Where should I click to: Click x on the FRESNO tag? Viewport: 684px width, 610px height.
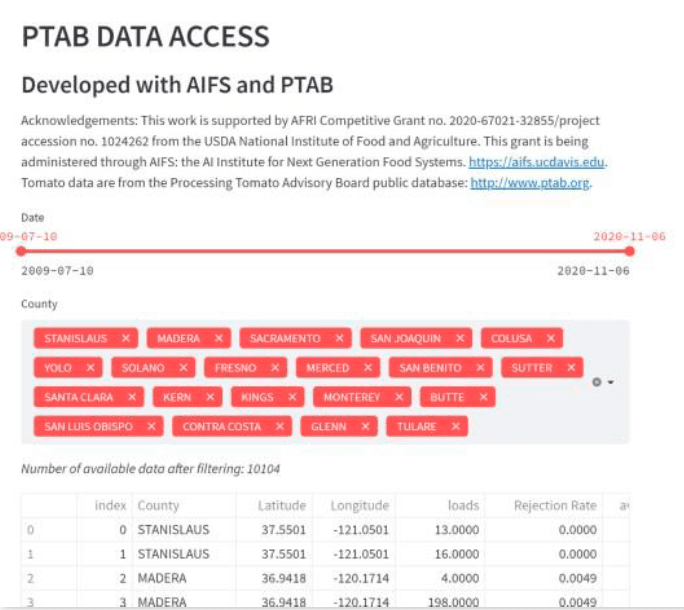(276, 368)
